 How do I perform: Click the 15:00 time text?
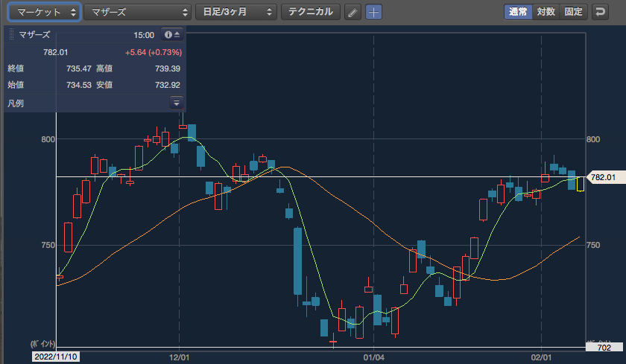144,35
